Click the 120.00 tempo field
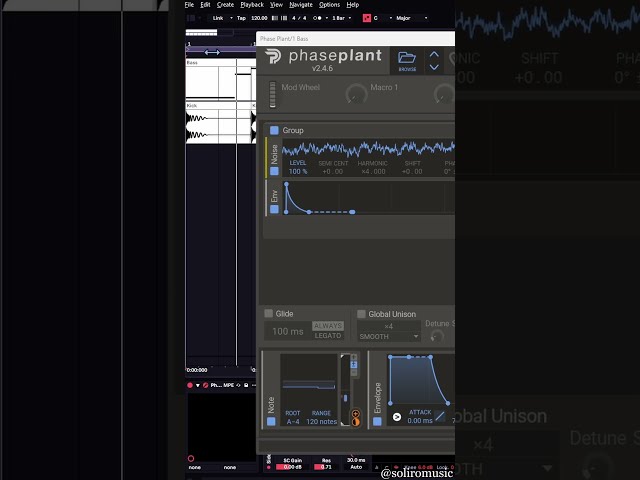Screen dimensions: 640x480 (259, 18)
